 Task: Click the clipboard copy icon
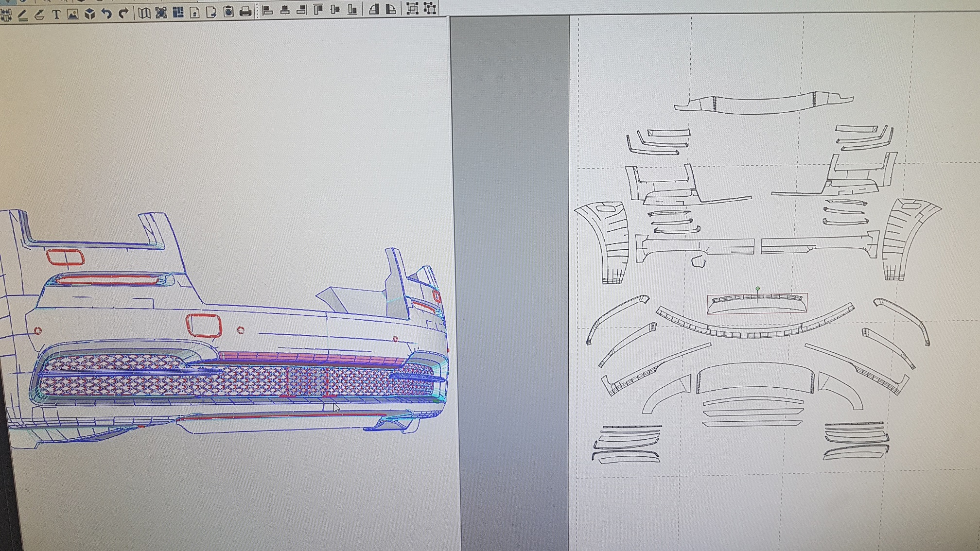(x=228, y=11)
